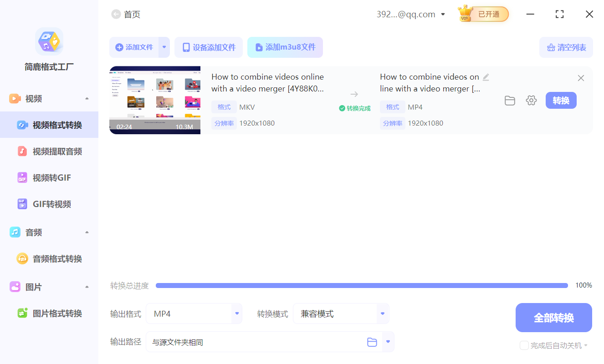Click 清空列表 to clear the list
Image resolution: width=604 pixels, height=364 pixels.
566,47
